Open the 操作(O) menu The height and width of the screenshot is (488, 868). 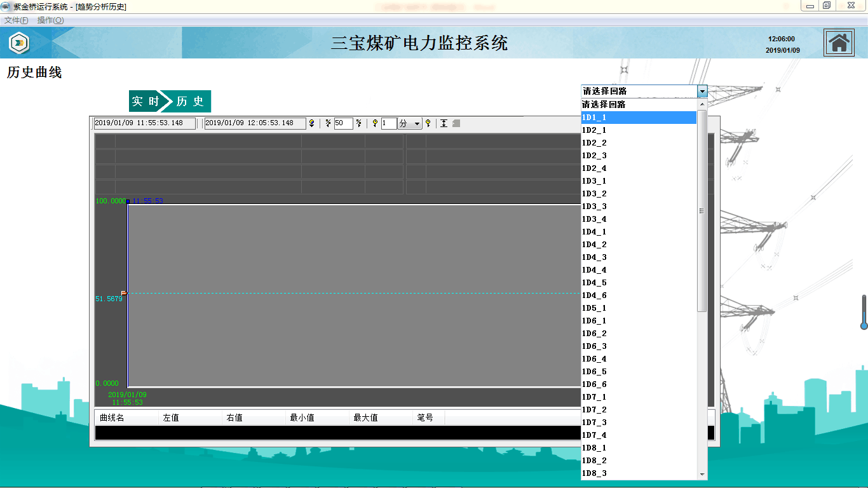pyautogui.click(x=50, y=20)
